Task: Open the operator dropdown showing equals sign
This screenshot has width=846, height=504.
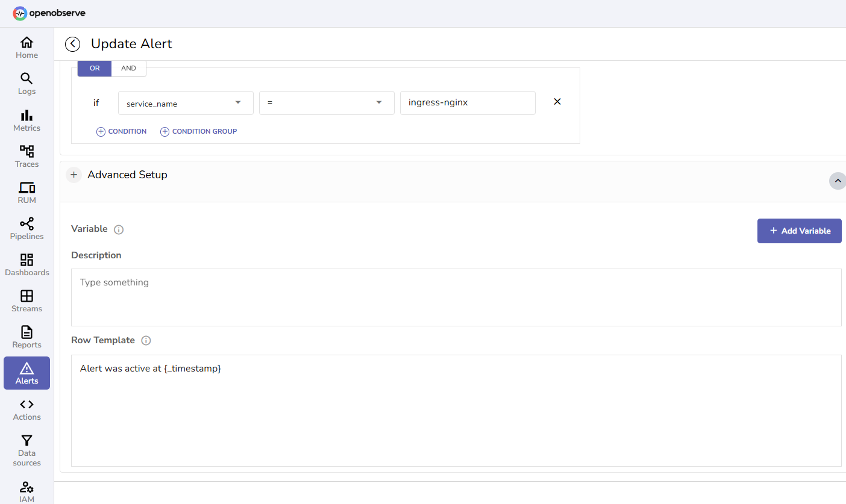Action: [326, 102]
